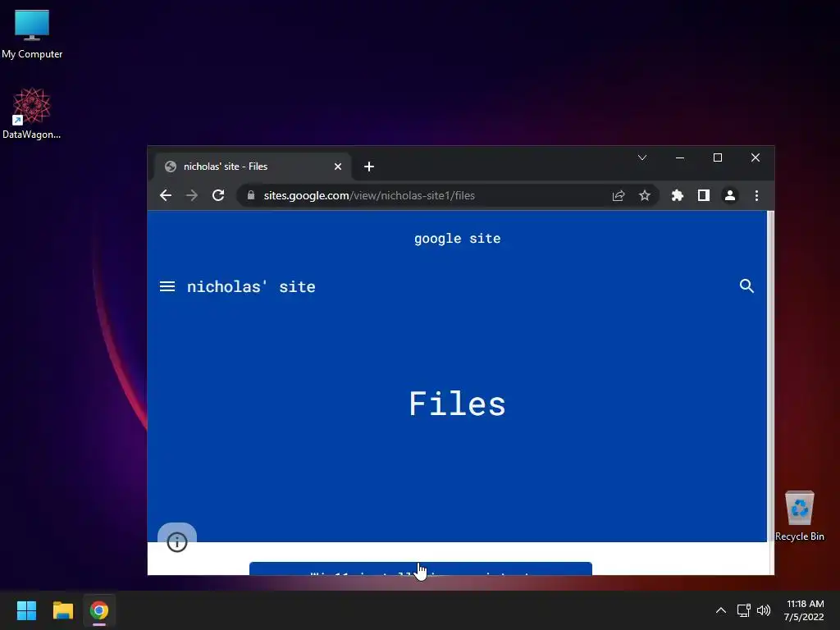This screenshot has width=840, height=630.
Task: Click the forward navigation arrow
Action: [x=191, y=195]
